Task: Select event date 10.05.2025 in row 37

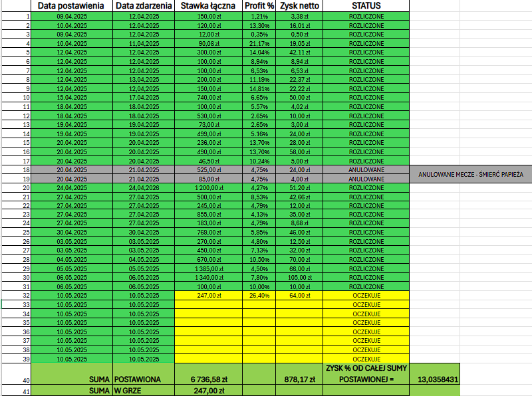Action: 144,340
